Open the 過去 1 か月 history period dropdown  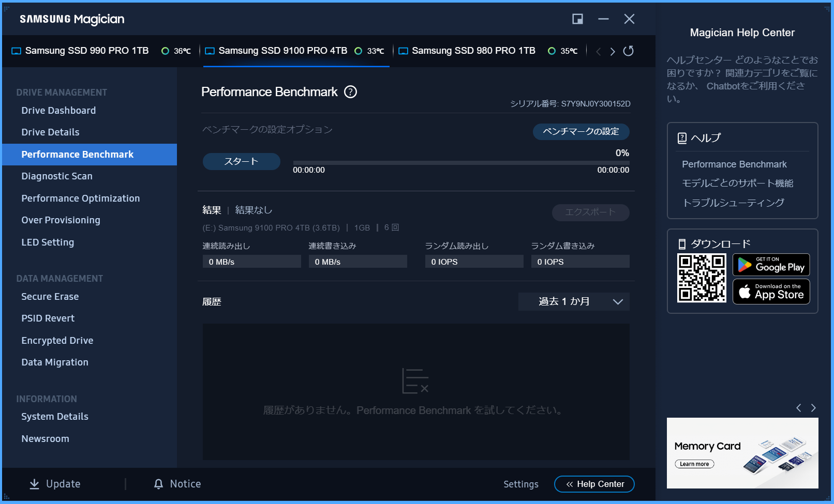[x=574, y=301]
